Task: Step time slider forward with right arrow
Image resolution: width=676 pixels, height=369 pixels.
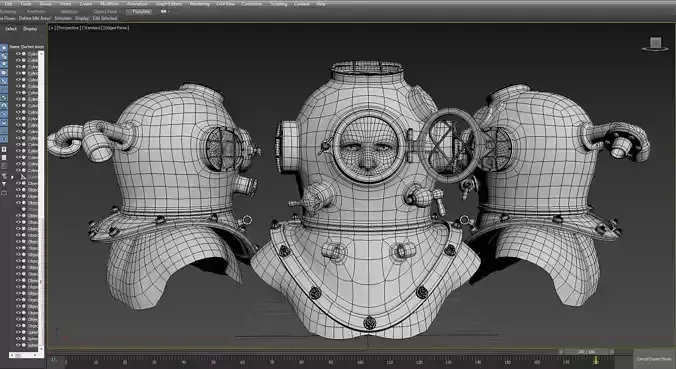Action: (611, 352)
